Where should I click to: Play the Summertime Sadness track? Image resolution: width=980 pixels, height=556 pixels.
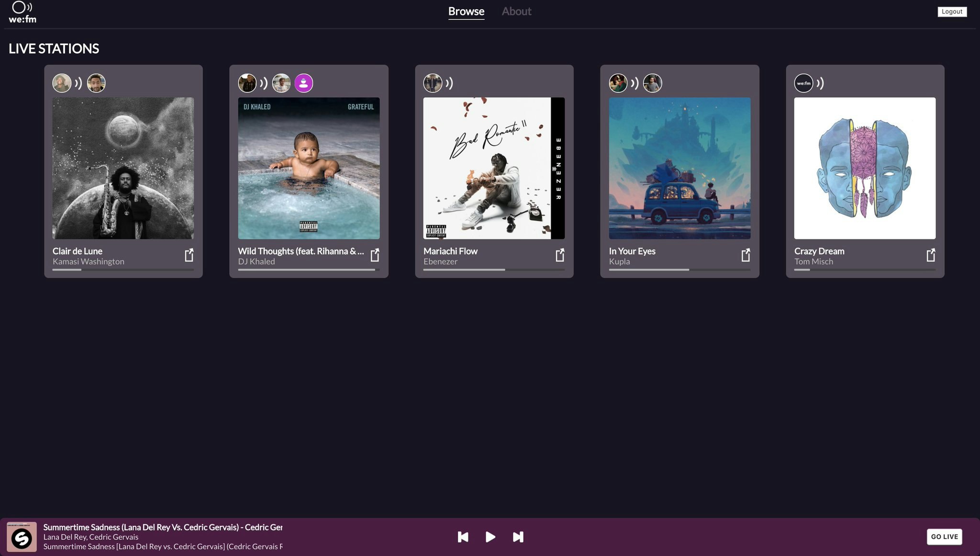coord(490,537)
